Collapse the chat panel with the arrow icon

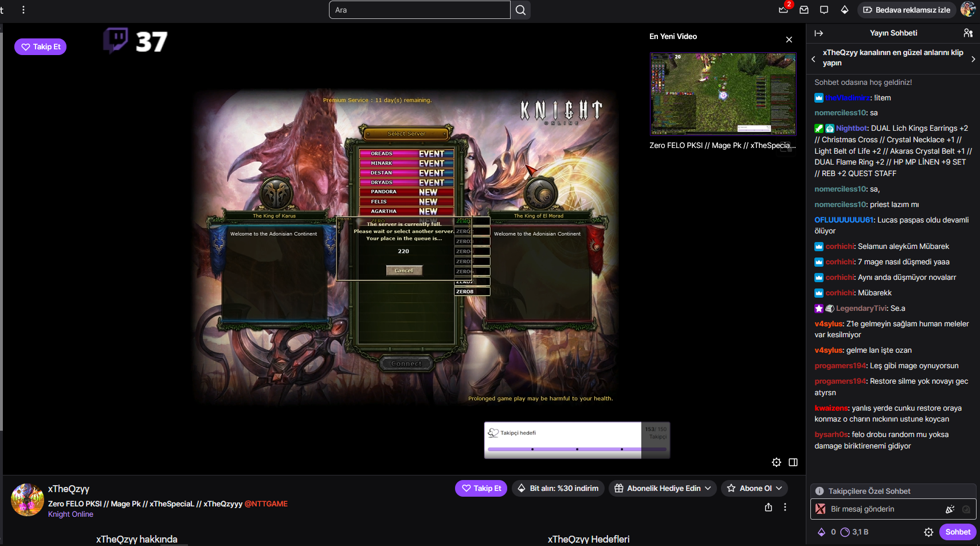click(x=818, y=33)
